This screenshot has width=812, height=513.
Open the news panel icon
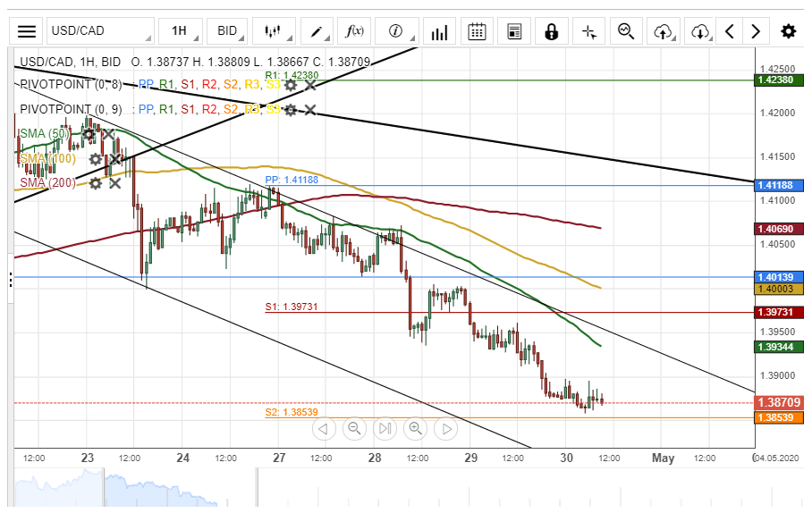pyautogui.click(x=514, y=31)
